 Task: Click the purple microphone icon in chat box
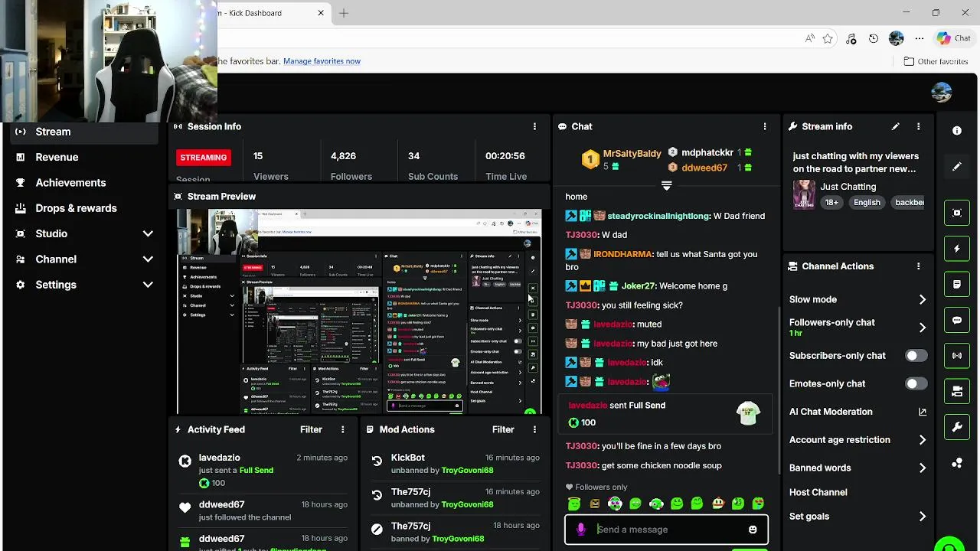[x=581, y=530]
